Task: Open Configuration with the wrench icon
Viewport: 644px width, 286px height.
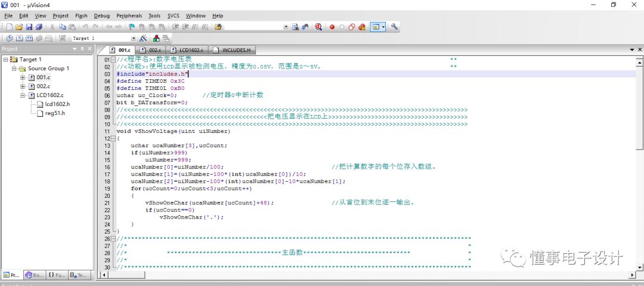Action: (394, 27)
